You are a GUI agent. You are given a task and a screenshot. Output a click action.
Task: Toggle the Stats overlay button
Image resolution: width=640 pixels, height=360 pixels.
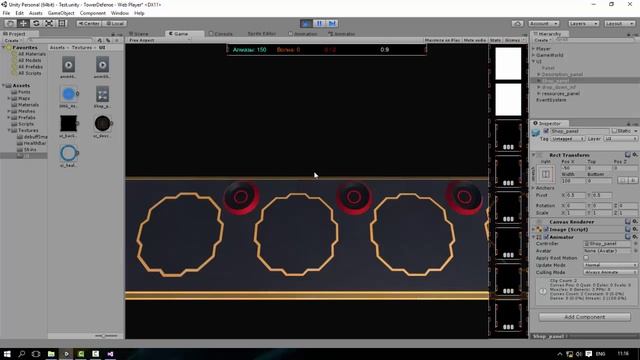click(495, 40)
